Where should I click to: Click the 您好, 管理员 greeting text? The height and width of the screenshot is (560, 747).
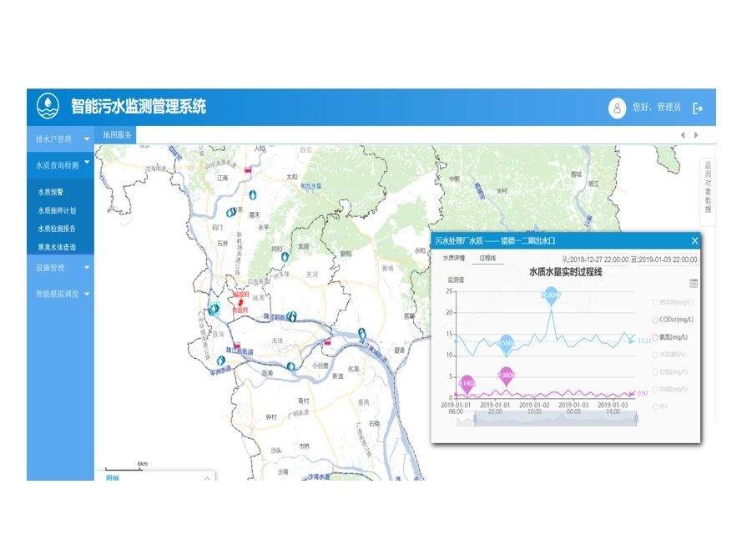pos(656,108)
